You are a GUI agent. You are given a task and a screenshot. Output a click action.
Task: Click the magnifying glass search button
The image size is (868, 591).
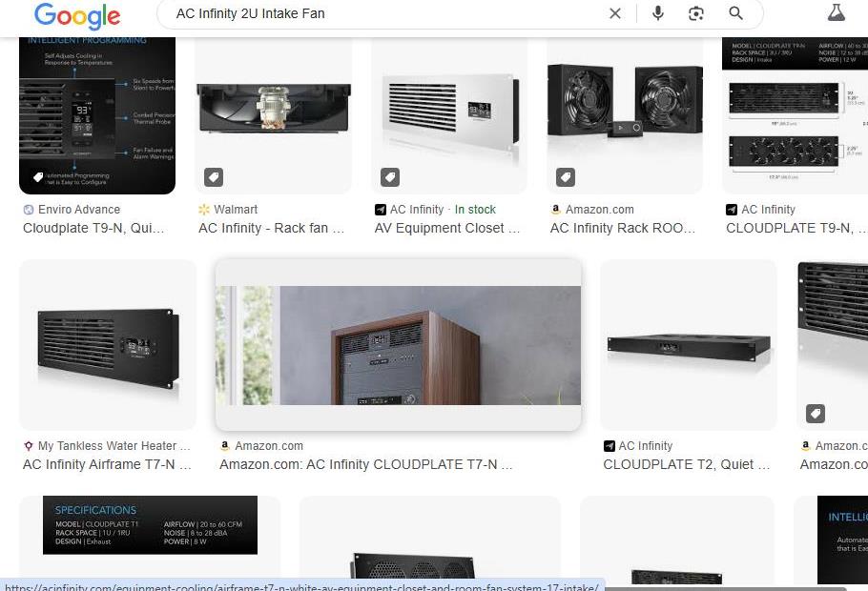(735, 13)
